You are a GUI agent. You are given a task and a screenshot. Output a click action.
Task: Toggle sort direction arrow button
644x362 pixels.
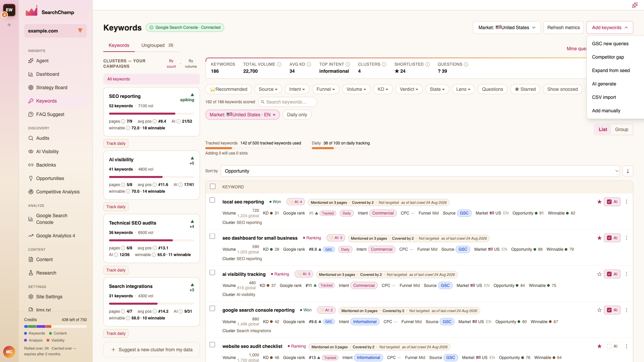[628, 171]
